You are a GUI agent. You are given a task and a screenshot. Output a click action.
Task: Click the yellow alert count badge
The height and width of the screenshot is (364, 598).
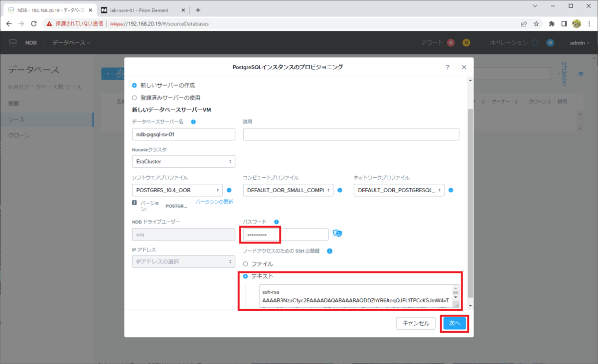click(466, 43)
